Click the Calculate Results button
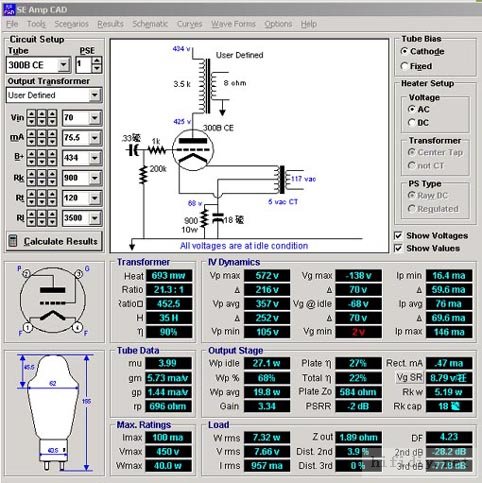 [54, 241]
